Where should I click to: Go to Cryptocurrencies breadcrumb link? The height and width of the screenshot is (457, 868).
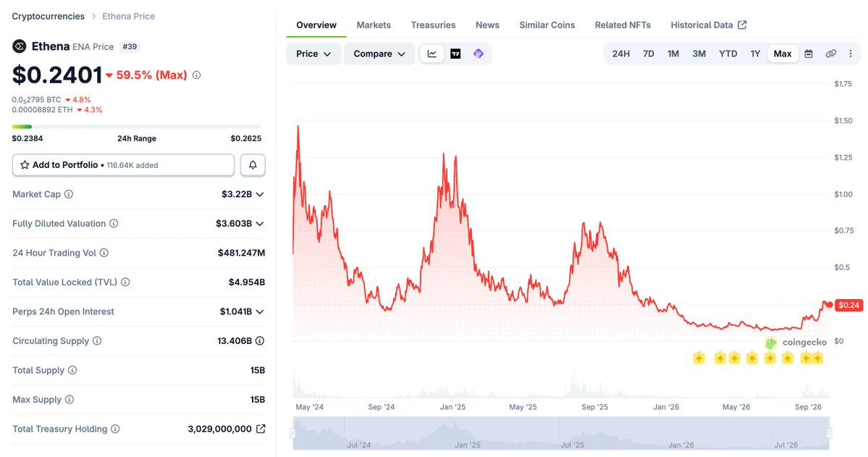click(x=49, y=16)
